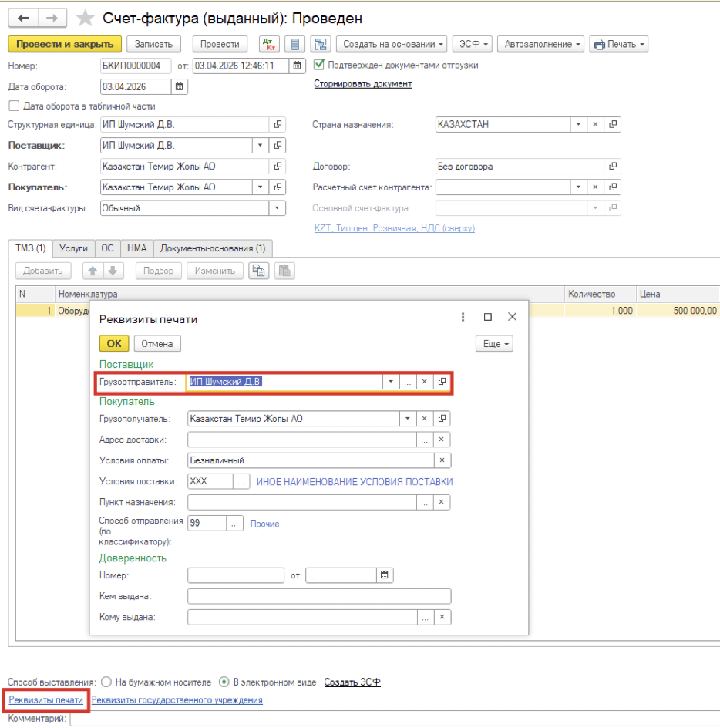Clear the Грузополучатель field with X
Viewport: 720px width, 728px height.
pyautogui.click(x=424, y=419)
